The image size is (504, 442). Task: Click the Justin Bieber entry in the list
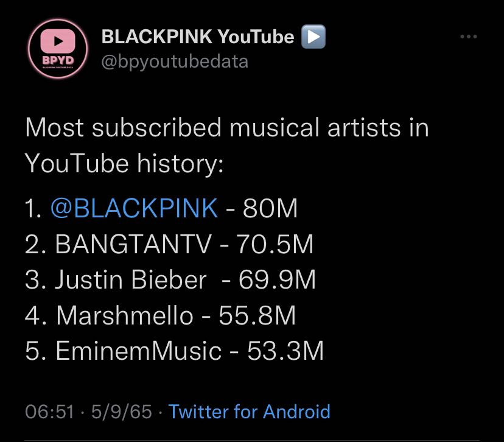[131, 280]
